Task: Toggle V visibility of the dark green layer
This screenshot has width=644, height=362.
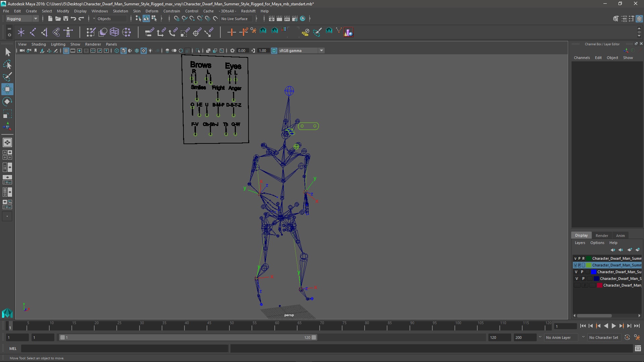Action: point(575,258)
